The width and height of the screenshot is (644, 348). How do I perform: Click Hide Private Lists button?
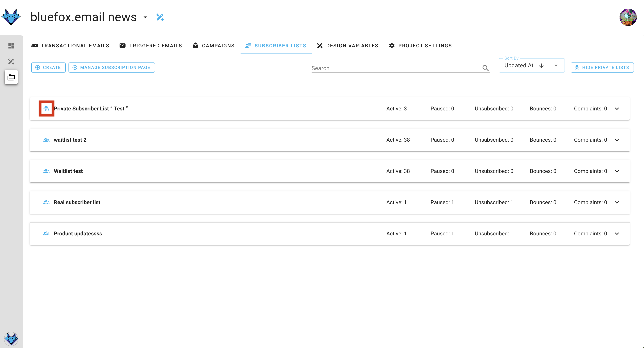602,67
